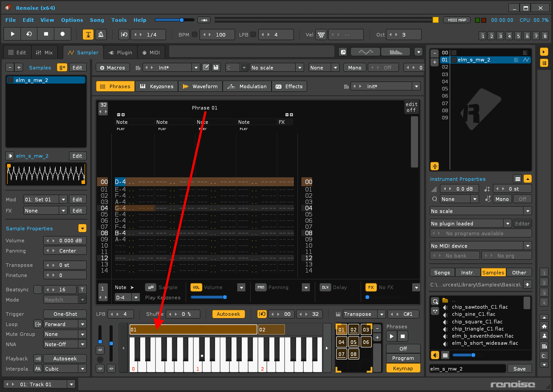553x392 pixels.
Task: Select the Songs browser category
Action: [x=442, y=273]
